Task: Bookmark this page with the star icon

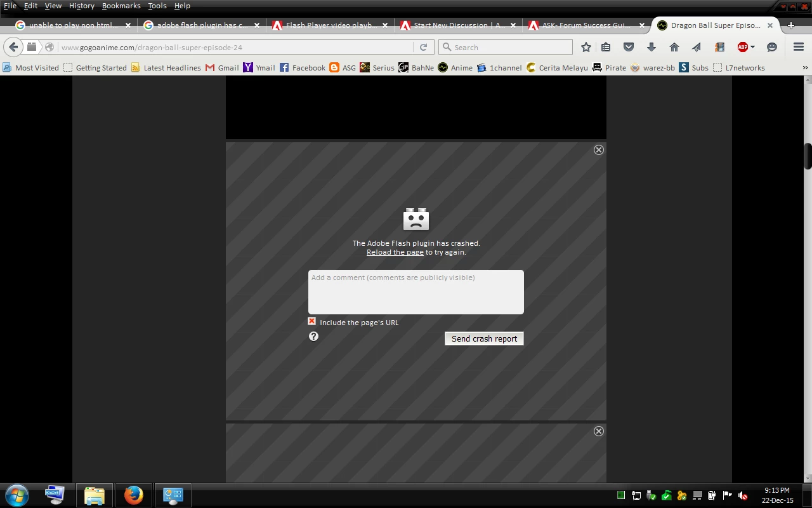Action: tap(586, 47)
